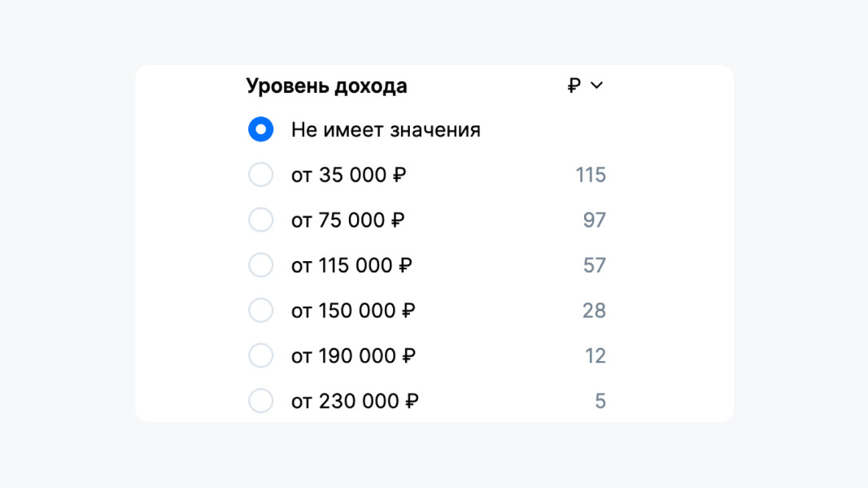Click the «57» results counter
The width and height of the screenshot is (868, 488).
click(596, 264)
